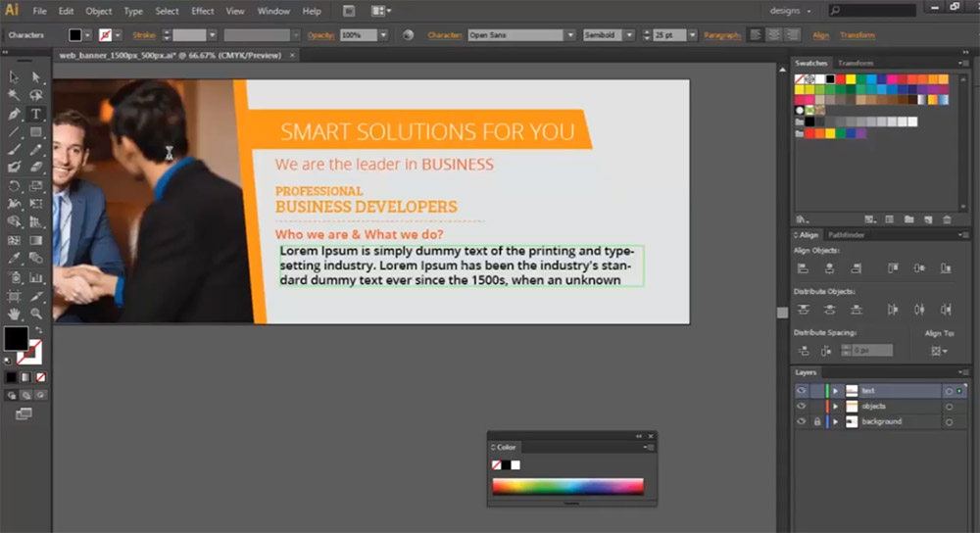The height and width of the screenshot is (533, 980).
Task: Click the Stroke link in control bar
Action: [144, 35]
